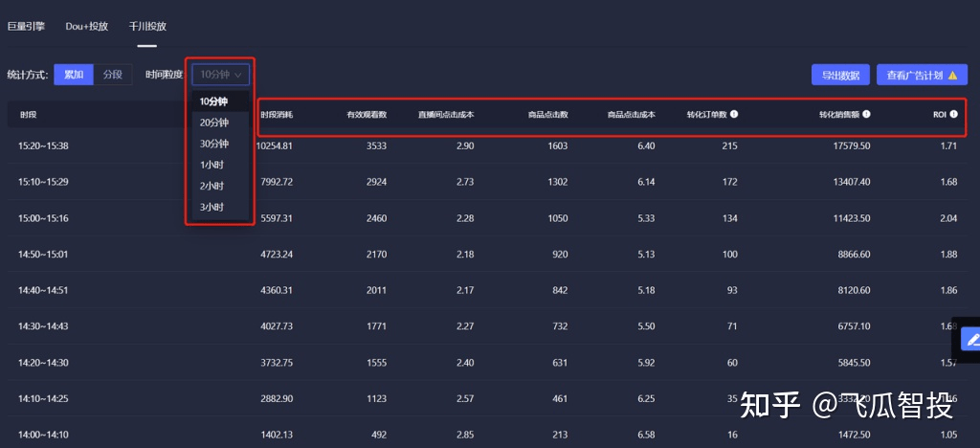Click the 有效观看数 column header
The width and height of the screenshot is (980, 448).
tap(367, 115)
